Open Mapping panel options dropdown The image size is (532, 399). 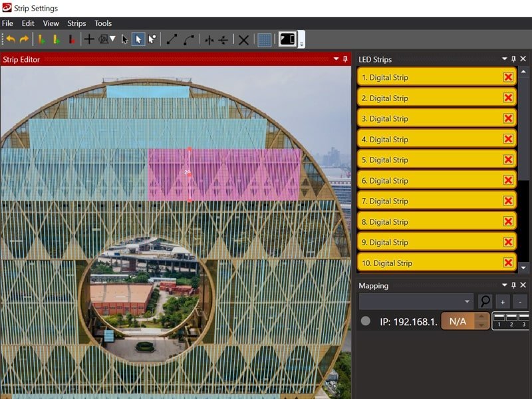(505, 285)
